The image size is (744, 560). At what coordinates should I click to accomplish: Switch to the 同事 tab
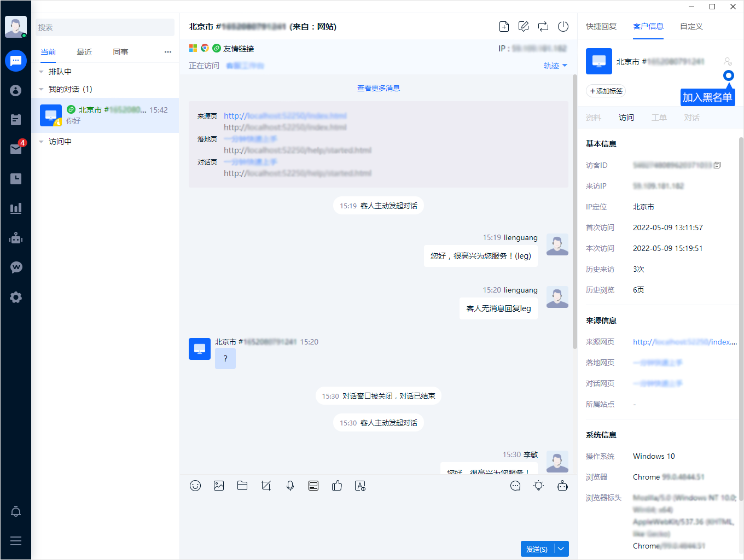pyautogui.click(x=120, y=52)
